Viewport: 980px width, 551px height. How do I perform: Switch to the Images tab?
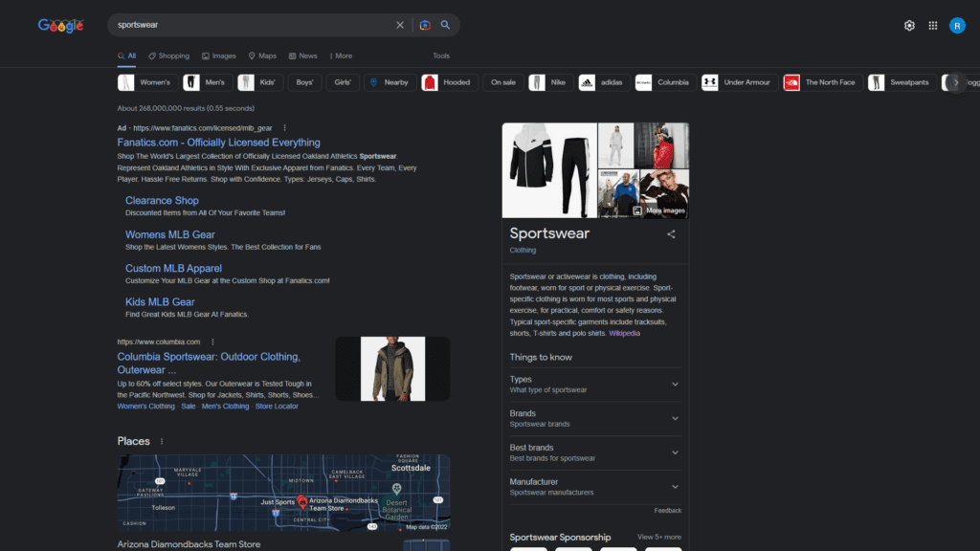tap(219, 56)
